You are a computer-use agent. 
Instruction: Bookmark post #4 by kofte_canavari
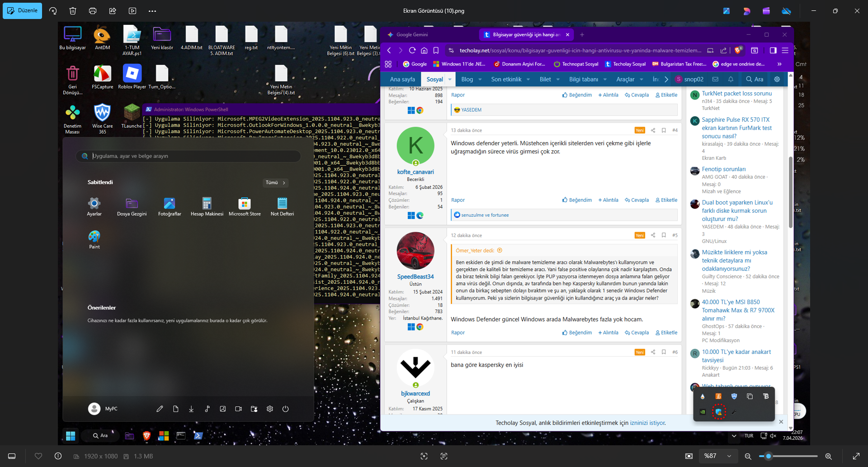click(664, 130)
